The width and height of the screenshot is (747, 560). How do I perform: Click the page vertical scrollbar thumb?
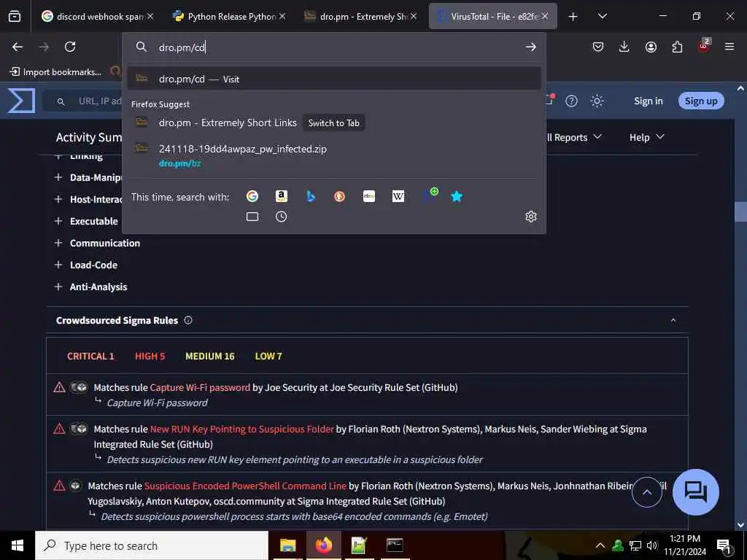[x=740, y=212]
